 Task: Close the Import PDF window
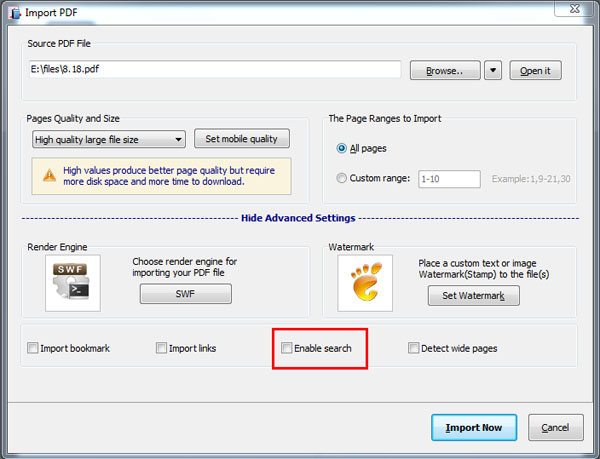click(574, 8)
